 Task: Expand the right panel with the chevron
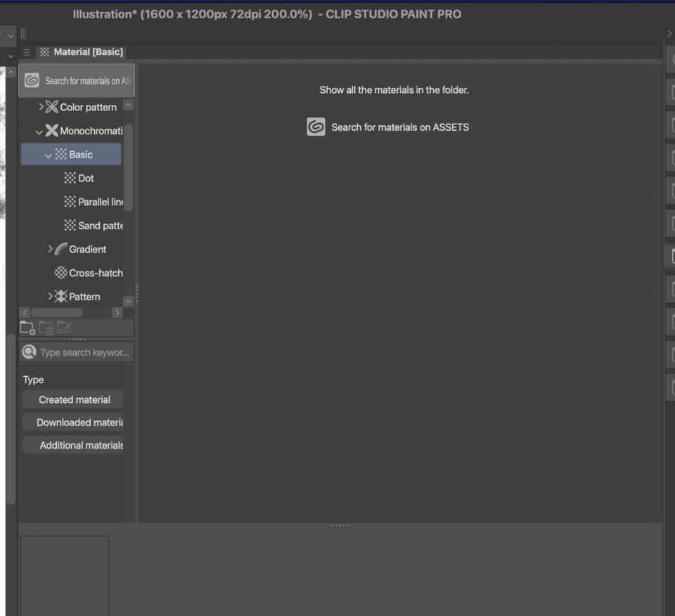(668, 33)
